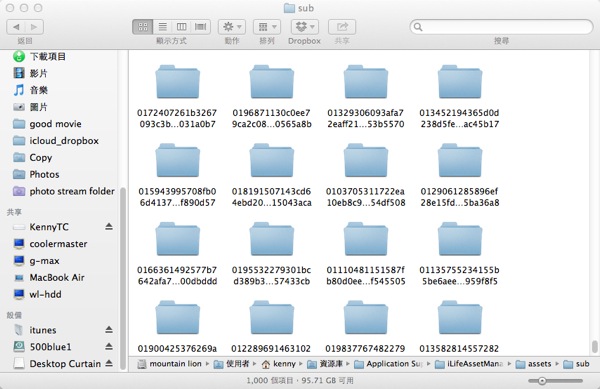Open the action gear dropdown menu
Viewport: 600px width, 389px height.
[x=232, y=27]
